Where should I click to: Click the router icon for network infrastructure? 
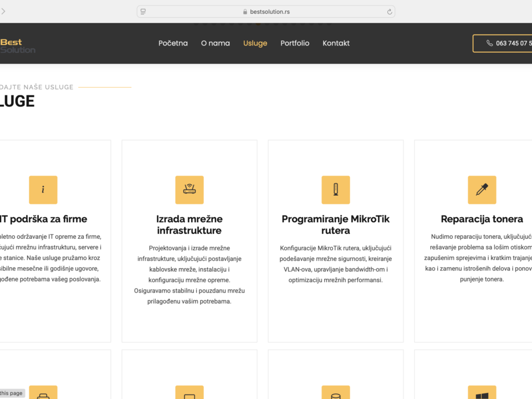coord(190,190)
